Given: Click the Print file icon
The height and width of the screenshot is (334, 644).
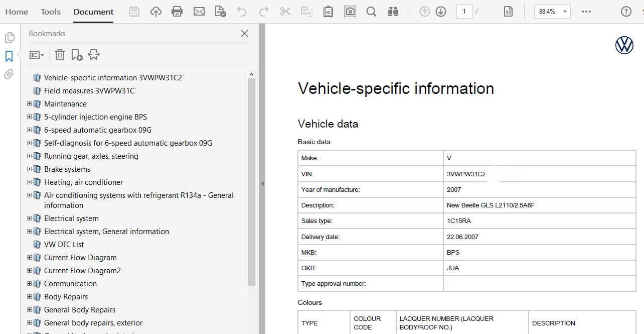Looking at the screenshot, I should 177,12.
